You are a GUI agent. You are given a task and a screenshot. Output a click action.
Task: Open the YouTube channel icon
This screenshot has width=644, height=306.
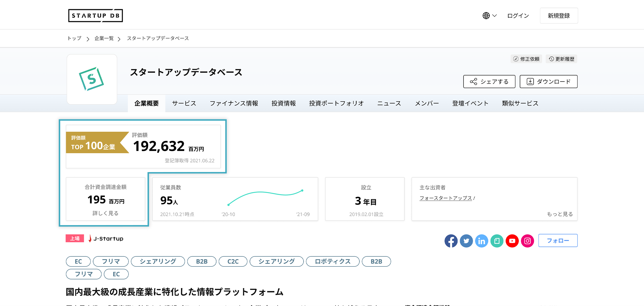[x=512, y=240]
